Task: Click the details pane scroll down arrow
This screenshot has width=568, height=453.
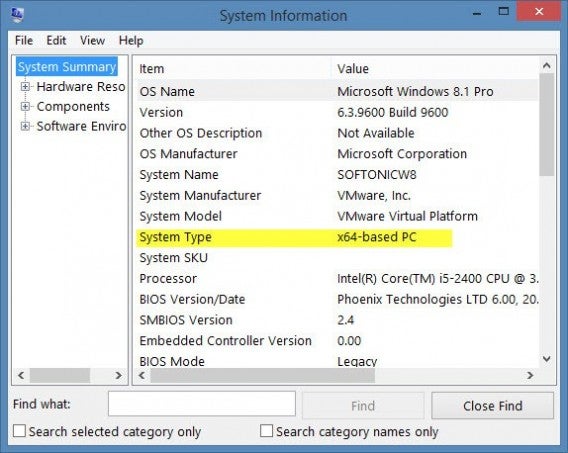Action: click(x=547, y=359)
